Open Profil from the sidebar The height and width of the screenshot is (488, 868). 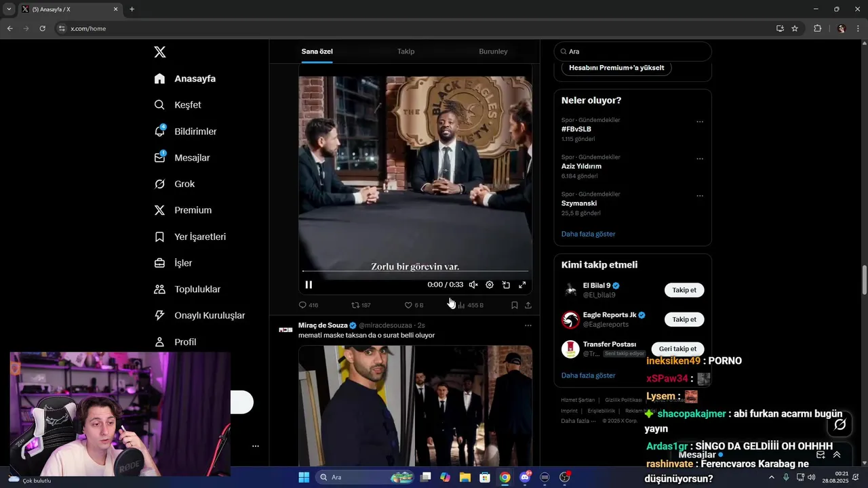click(x=176, y=342)
